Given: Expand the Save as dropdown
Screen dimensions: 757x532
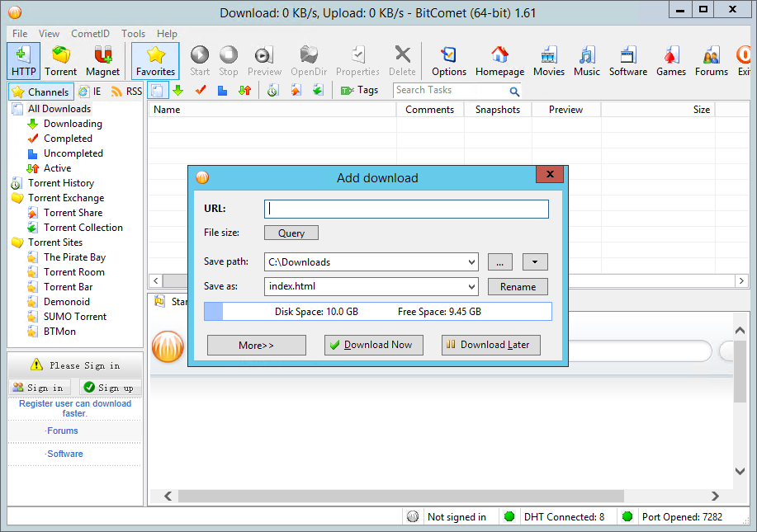Looking at the screenshot, I should pos(471,287).
